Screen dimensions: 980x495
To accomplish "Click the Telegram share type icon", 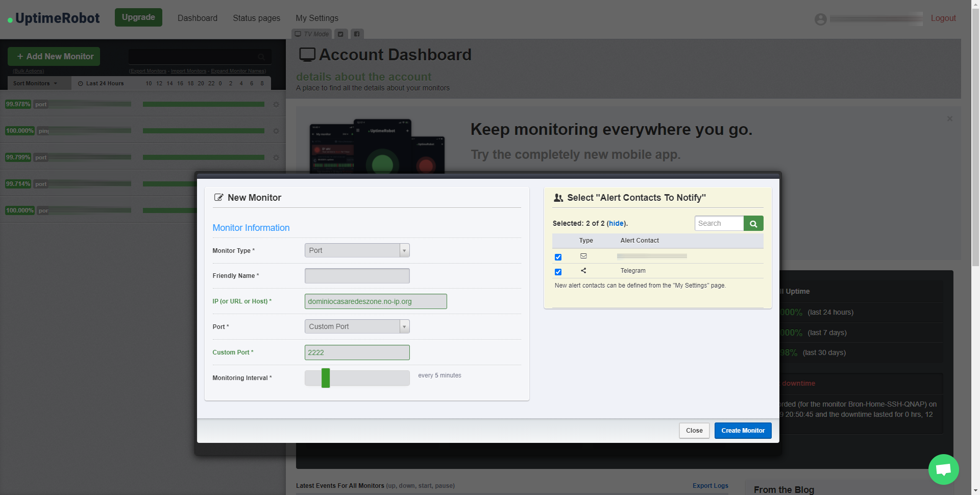I will coord(583,271).
